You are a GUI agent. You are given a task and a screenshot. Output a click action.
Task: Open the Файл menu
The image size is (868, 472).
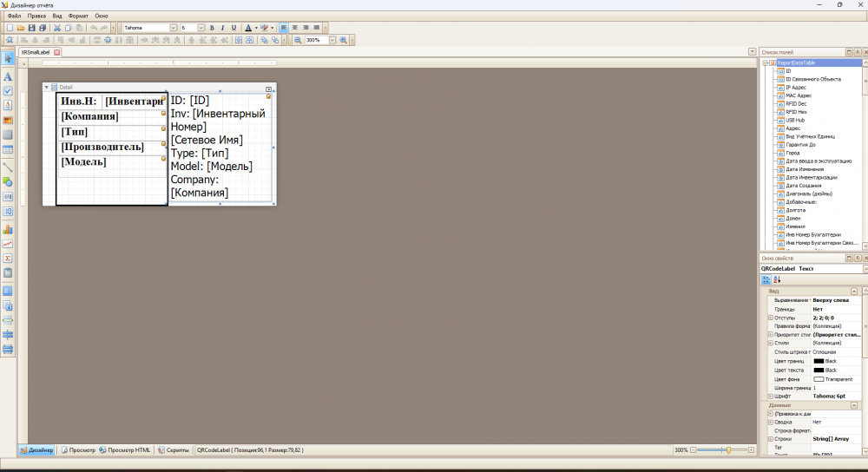(x=15, y=16)
